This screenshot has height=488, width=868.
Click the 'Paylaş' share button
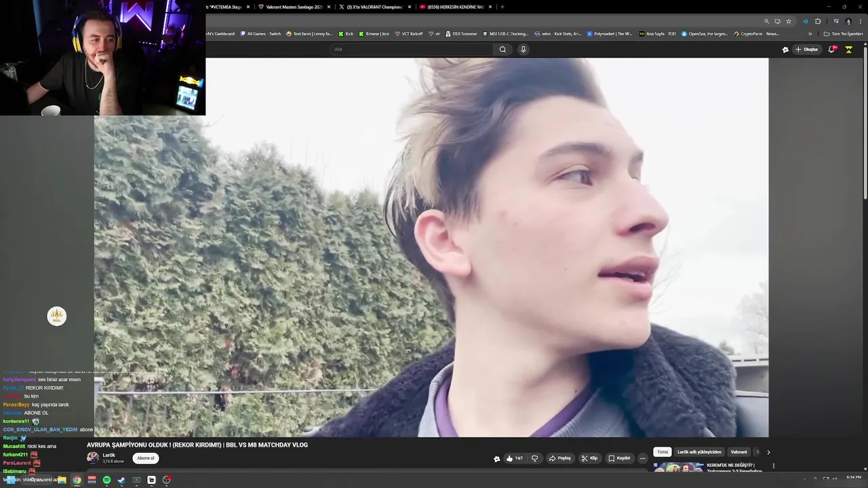560,458
